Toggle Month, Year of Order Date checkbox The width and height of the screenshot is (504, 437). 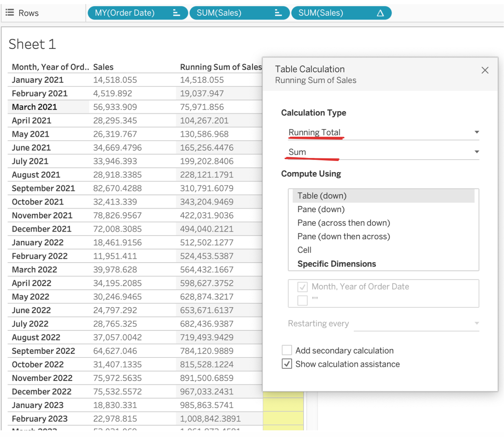(x=302, y=287)
